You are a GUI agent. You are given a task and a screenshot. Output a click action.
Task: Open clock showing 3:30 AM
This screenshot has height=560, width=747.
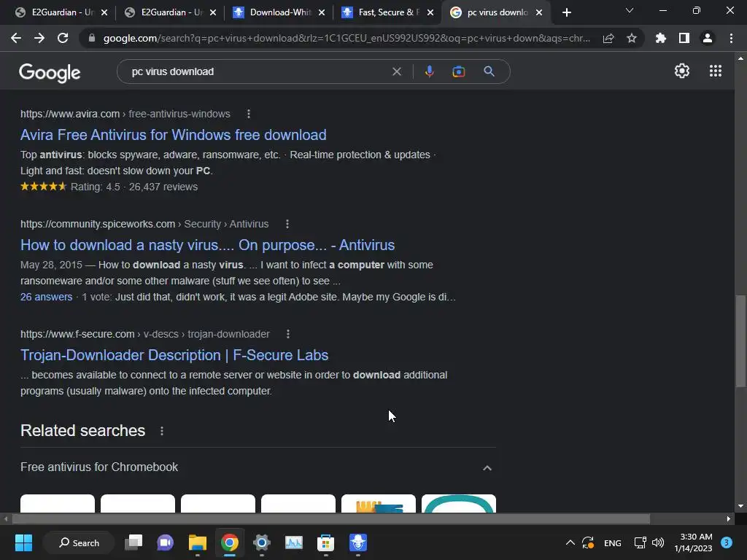693,542
